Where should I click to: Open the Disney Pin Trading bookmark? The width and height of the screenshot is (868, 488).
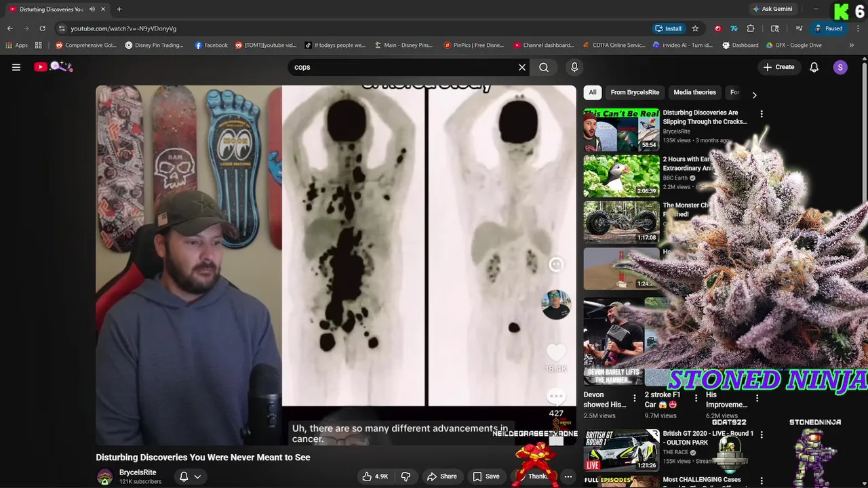(x=155, y=45)
